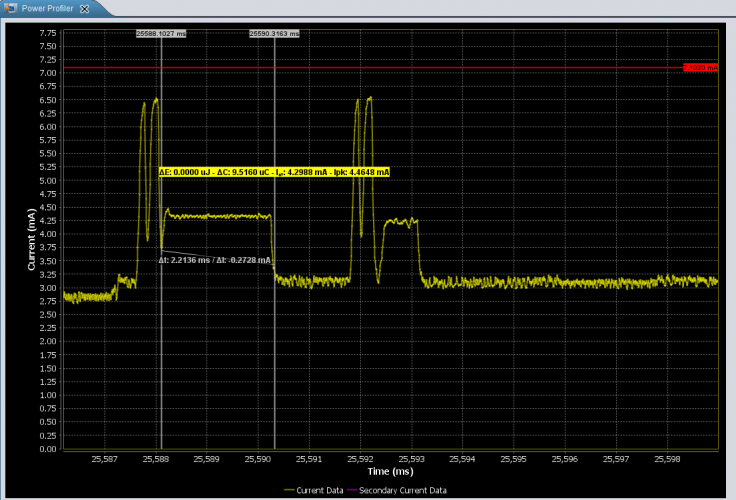Viewport: 736px width, 500px height.
Task: Click the 25,595 tick on time axis
Action: coord(514,458)
